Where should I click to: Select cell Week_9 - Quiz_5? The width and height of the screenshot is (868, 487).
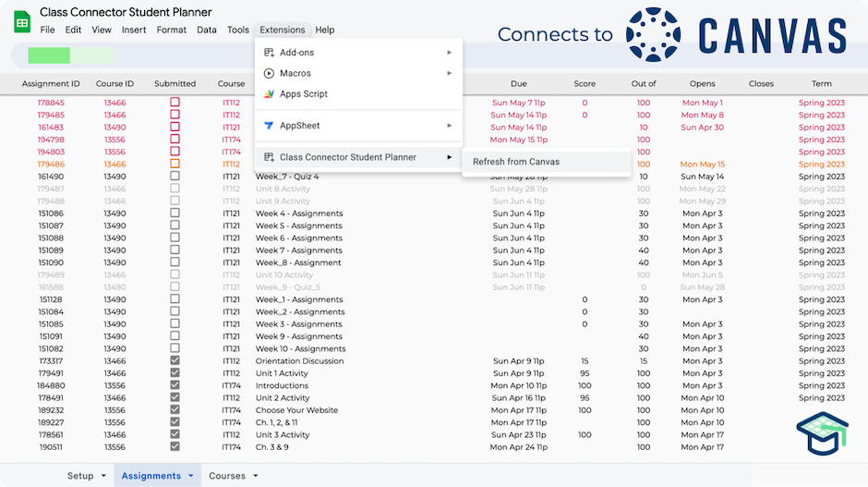point(288,287)
